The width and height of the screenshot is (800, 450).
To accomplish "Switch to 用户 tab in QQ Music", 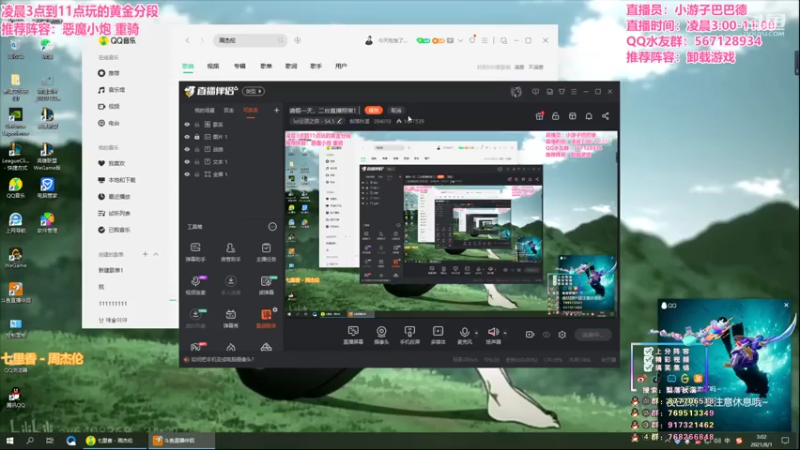I will point(341,66).
